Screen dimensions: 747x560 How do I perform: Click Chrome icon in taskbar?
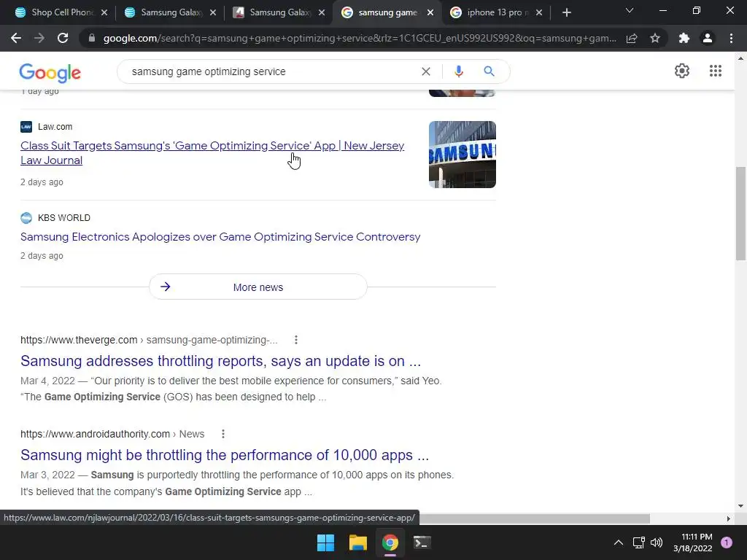(390, 542)
